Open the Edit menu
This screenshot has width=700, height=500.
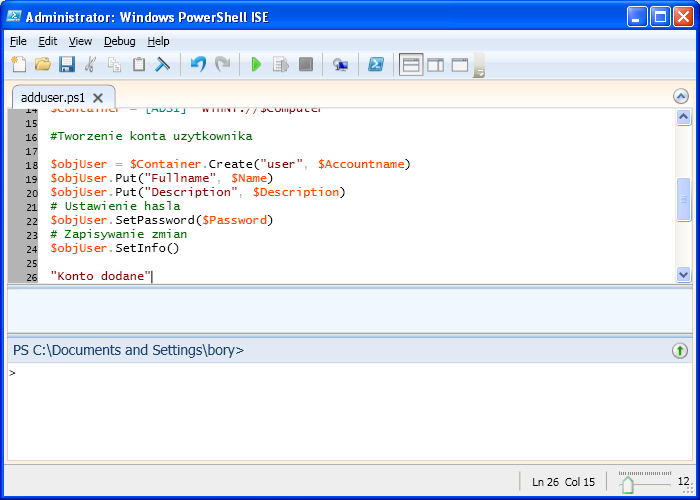pyautogui.click(x=48, y=42)
